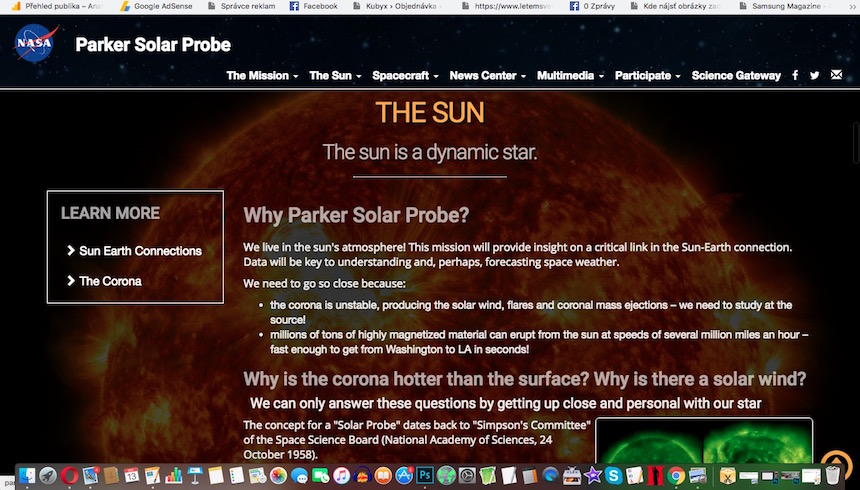860x490 pixels.
Task: Switch to the Google AdSense bookmark
Action: 156,6
